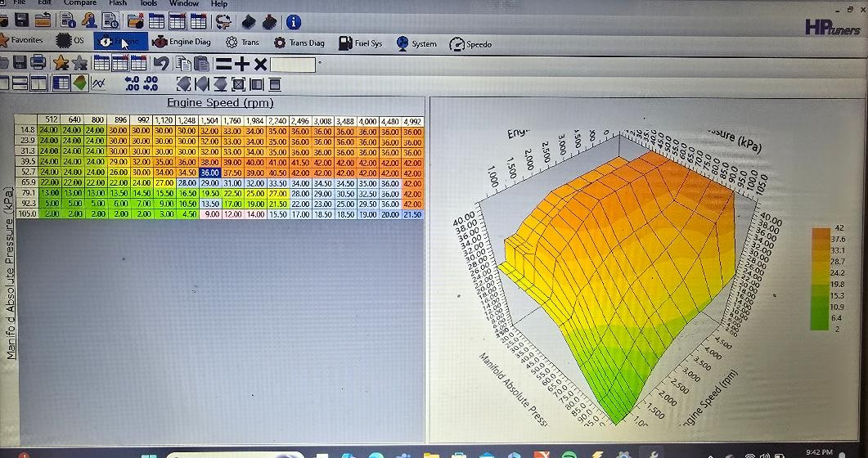Screen dimensions: 868x458
Task: Click the printer icon in table toolbar
Action: coord(38,63)
